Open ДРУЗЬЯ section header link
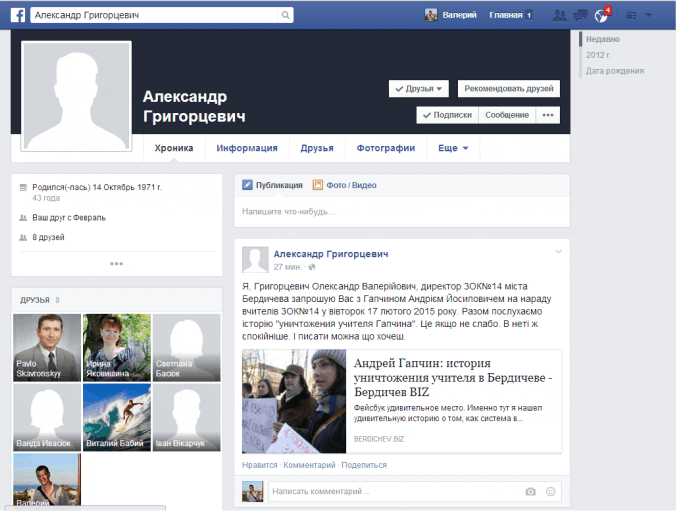The height and width of the screenshot is (511, 676). (x=35, y=300)
